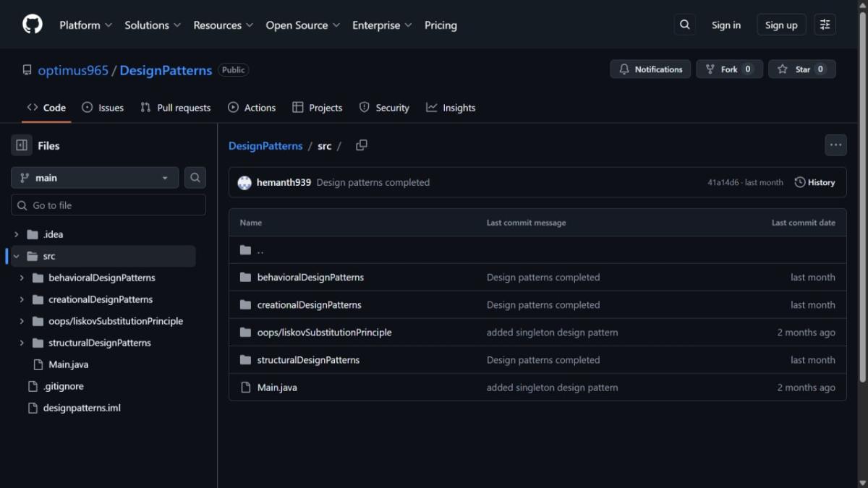
Task: Click the file search icon beside branch
Action: coord(195,178)
